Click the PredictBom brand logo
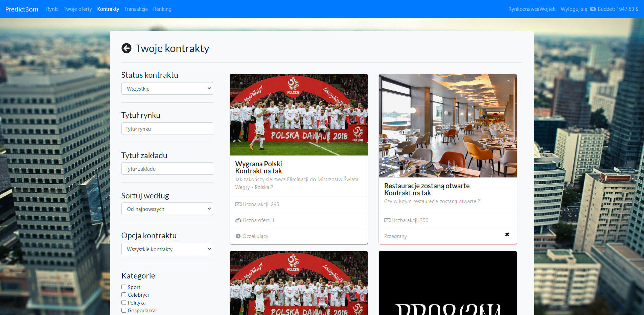Viewport: 644px width, 315px height. [x=22, y=9]
